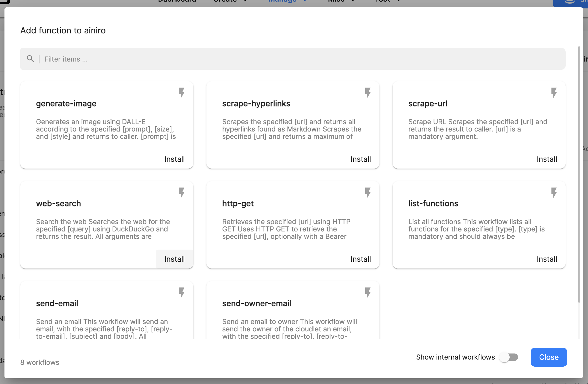
Task: Click the Filter items input field
Action: 158,59
